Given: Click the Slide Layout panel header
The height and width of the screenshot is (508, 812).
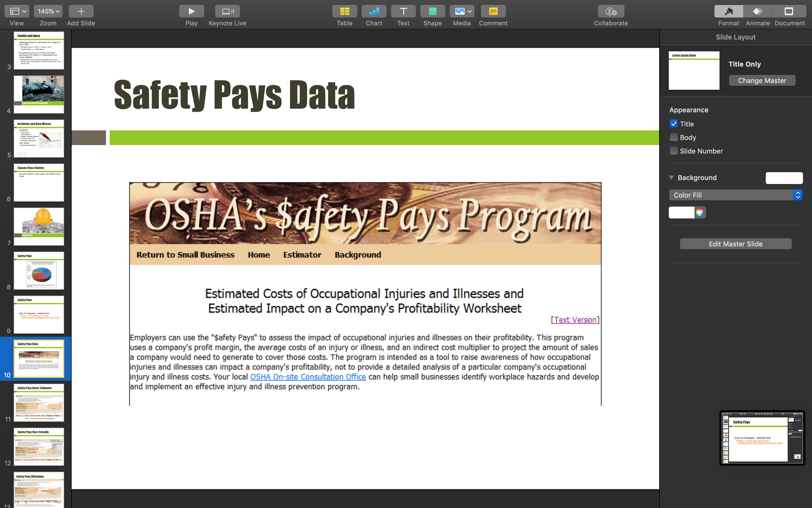Looking at the screenshot, I should coord(736,37).
